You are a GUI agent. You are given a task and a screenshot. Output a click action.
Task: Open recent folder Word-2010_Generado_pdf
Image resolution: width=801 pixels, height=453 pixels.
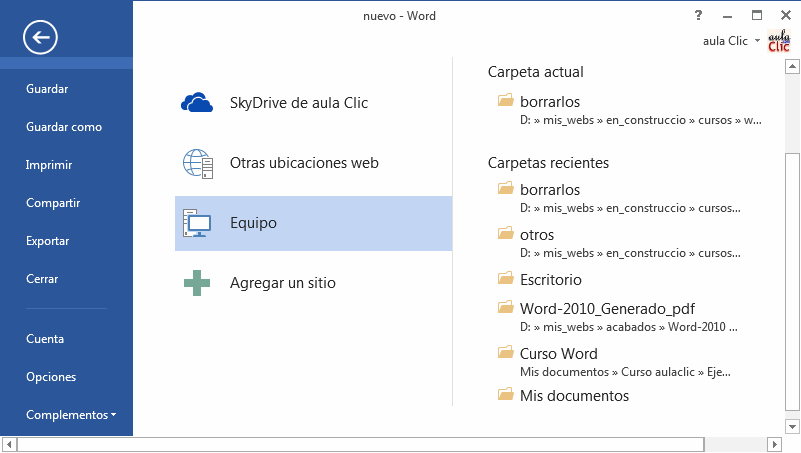point(606,307)
